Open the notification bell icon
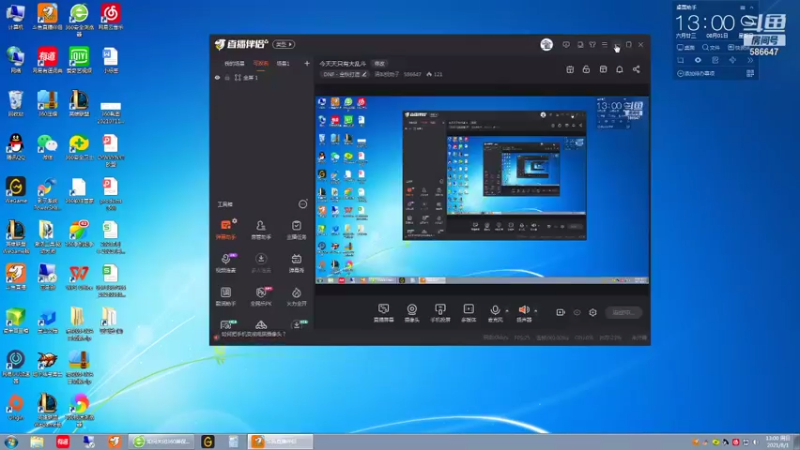 (619, 69)
